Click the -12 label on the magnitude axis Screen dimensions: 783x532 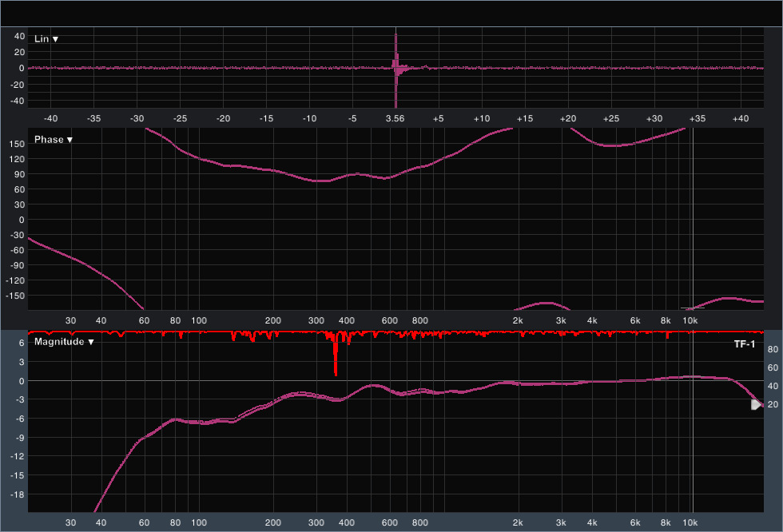pos(17,456)
